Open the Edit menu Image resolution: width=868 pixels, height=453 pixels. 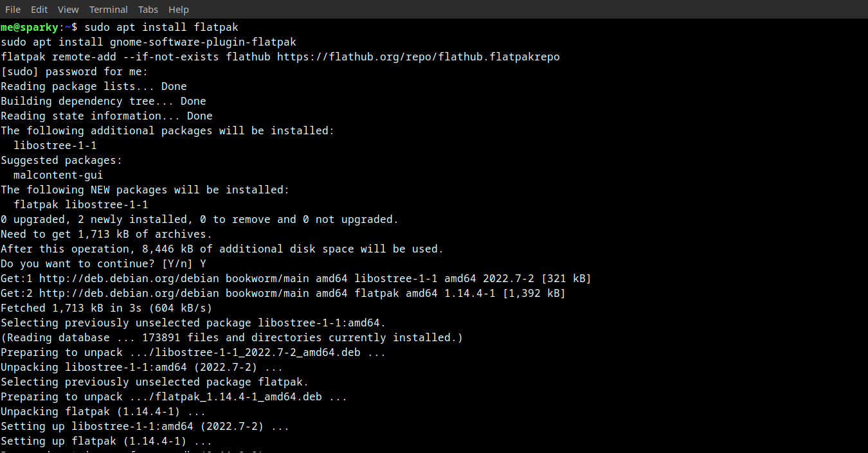(39, 9)
